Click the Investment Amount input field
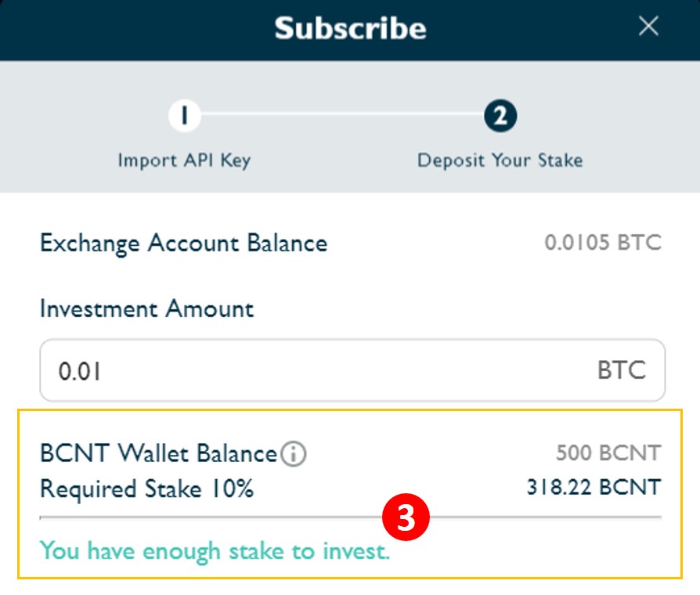This screenshot has height=595, width=700. tap(352, 370)
